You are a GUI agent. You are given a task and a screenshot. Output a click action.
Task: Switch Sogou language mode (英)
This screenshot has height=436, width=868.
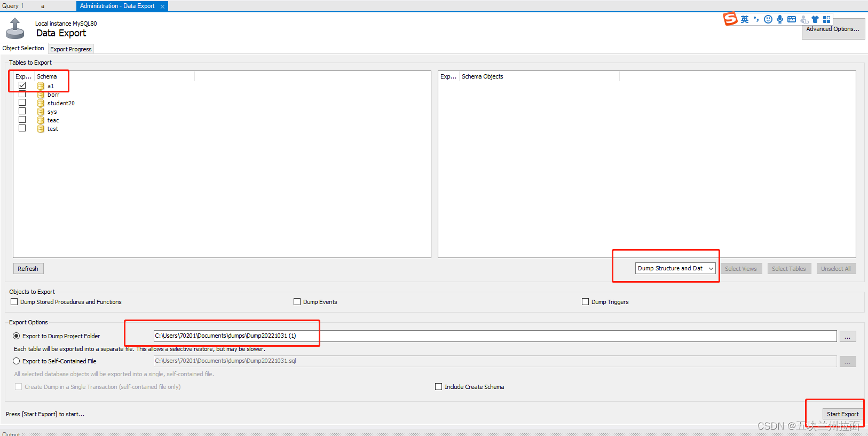[x=745, y=19]
